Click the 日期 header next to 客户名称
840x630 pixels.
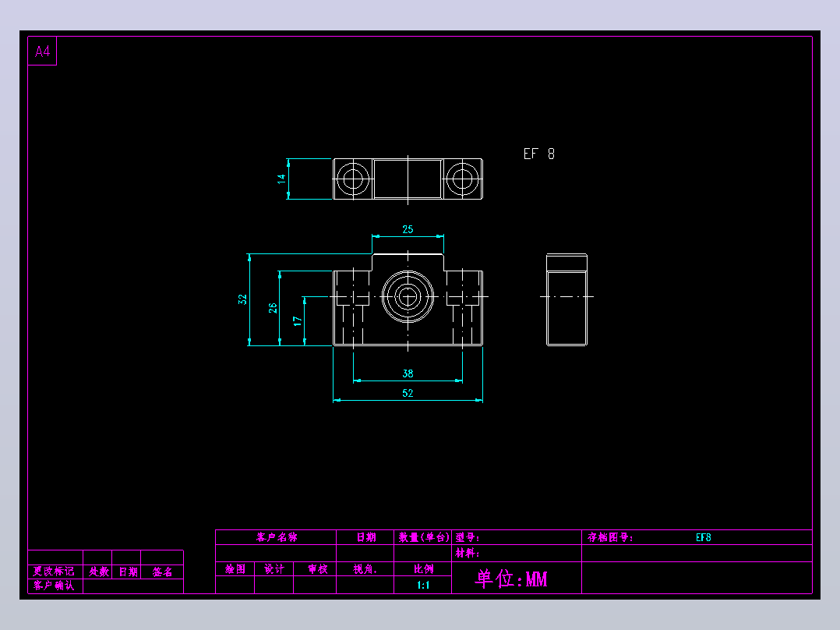pos(366,537)
